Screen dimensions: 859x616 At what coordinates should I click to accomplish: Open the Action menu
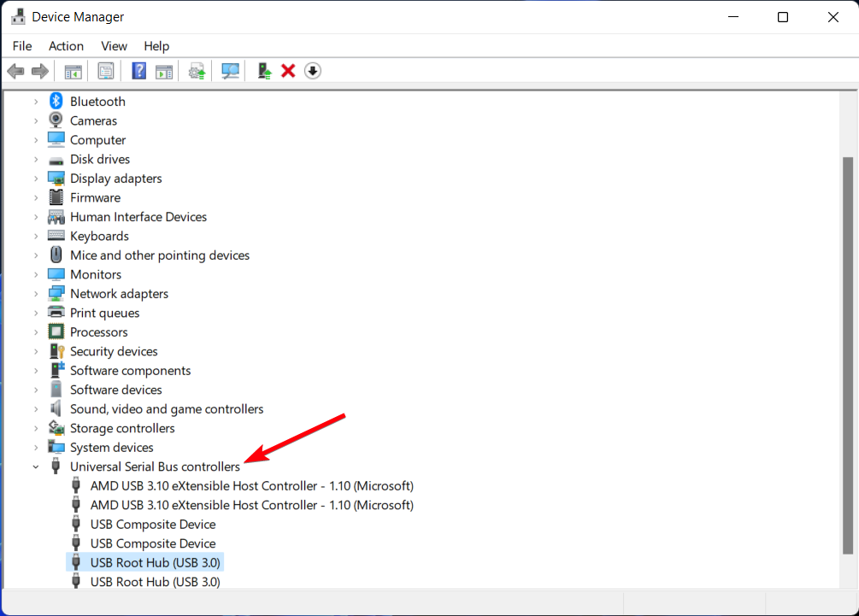66,46
